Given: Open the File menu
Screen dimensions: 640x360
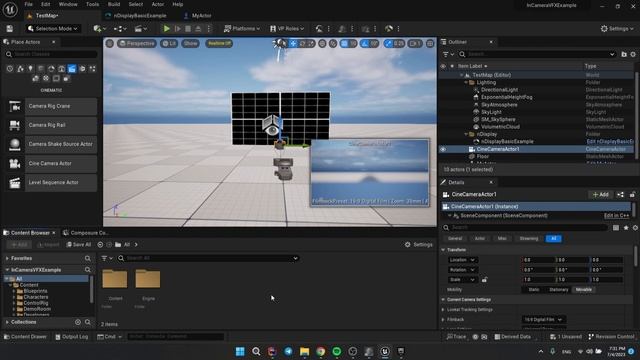Looking at the screenshot, I should pyautogui.click(x=29, y=4).
